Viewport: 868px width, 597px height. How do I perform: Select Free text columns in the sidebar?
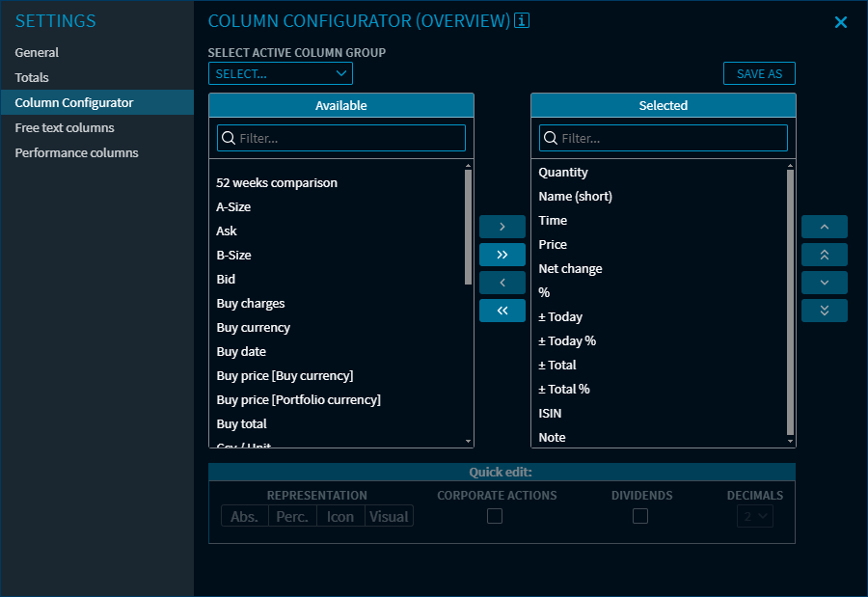click(x=64, y=127)
